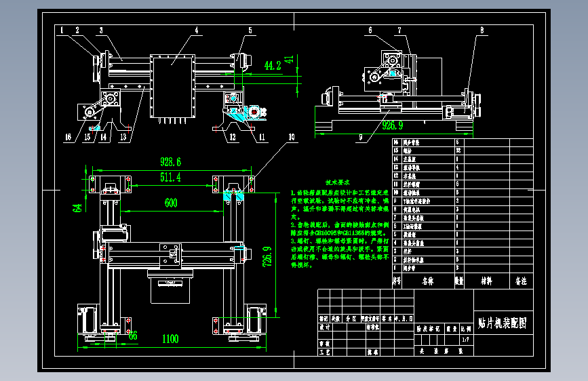This screenshot has height=381, width=588.
Task: Select the 66 dimension near bottom-left
Action: point(133,336)
